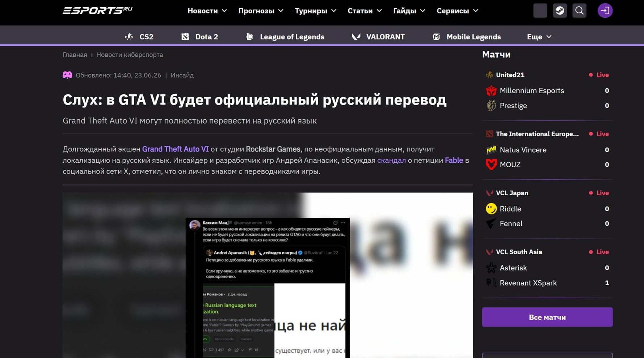
Task: Open the Dota 2 tab
Action: click(199, 37)
